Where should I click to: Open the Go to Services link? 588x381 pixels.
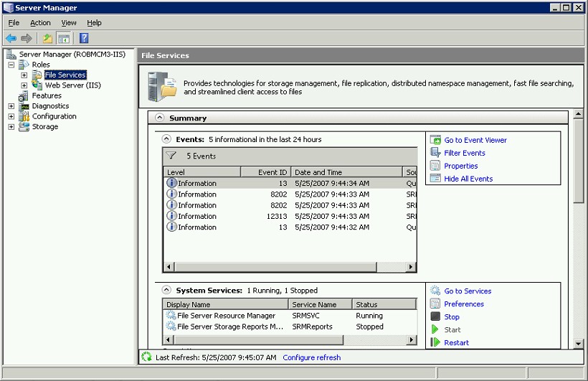tap(468, 291)
